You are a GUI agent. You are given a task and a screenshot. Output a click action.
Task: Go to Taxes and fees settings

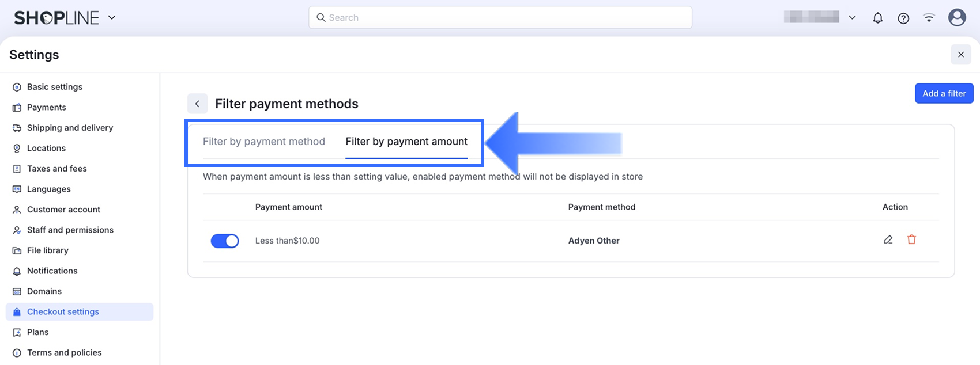pos(56,169)
